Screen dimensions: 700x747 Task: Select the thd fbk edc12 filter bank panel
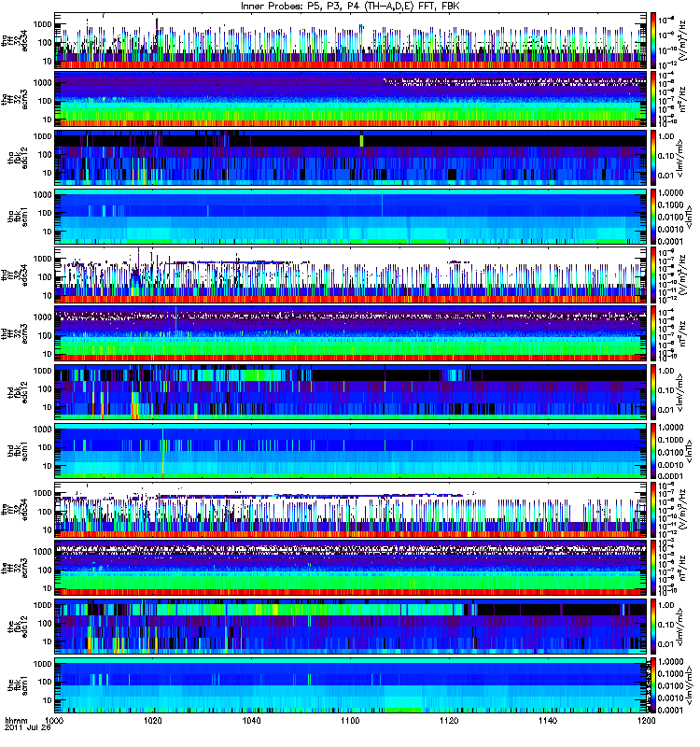coord(351,392)
